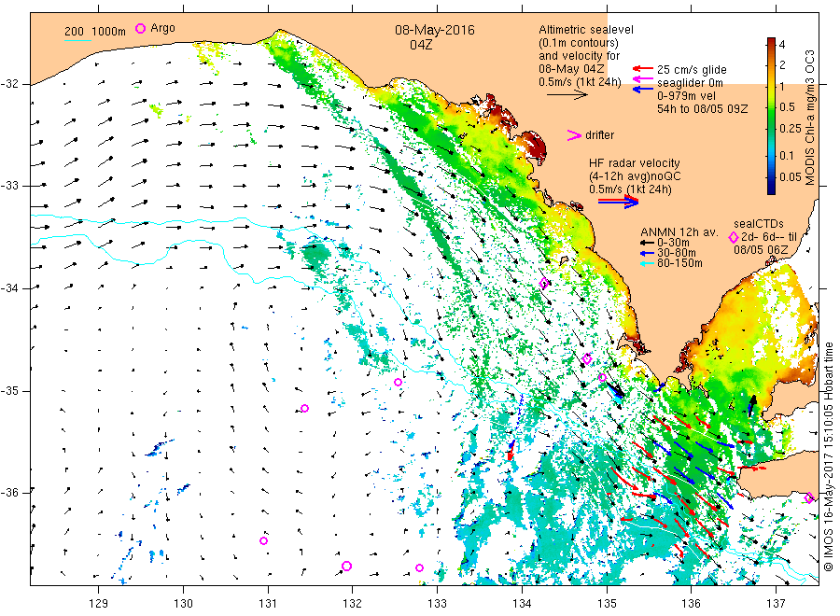
Task: Click the cyan 200 1000m contour legend line
Action: 77,40
